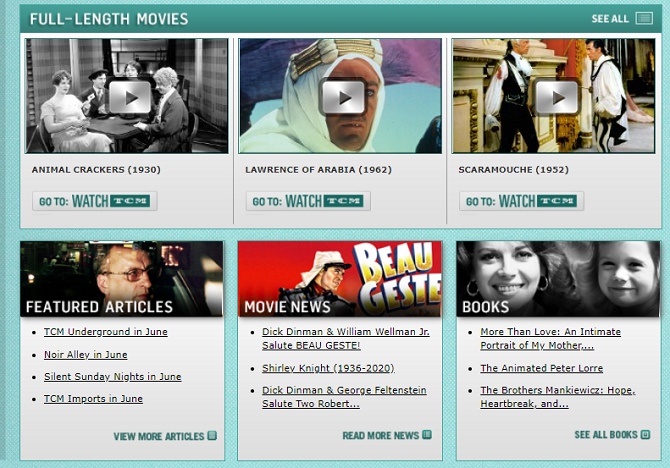
Task: Open The Brothers Mankiewicz book link
Action: [x=558, y=397]
